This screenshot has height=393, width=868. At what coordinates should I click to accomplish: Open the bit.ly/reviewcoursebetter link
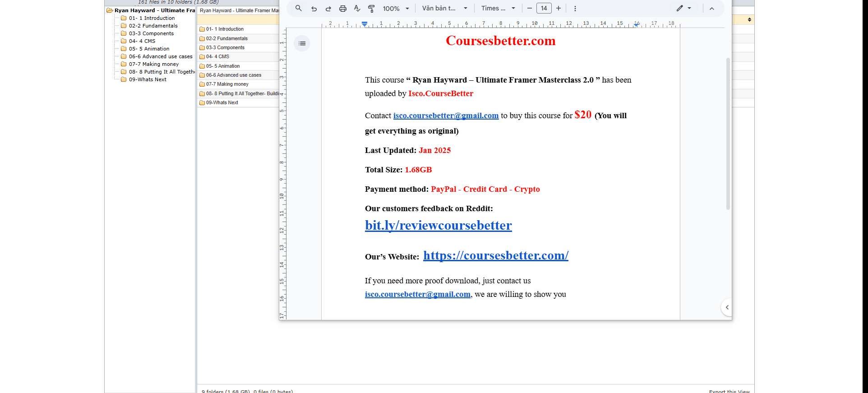click(439, 225)
